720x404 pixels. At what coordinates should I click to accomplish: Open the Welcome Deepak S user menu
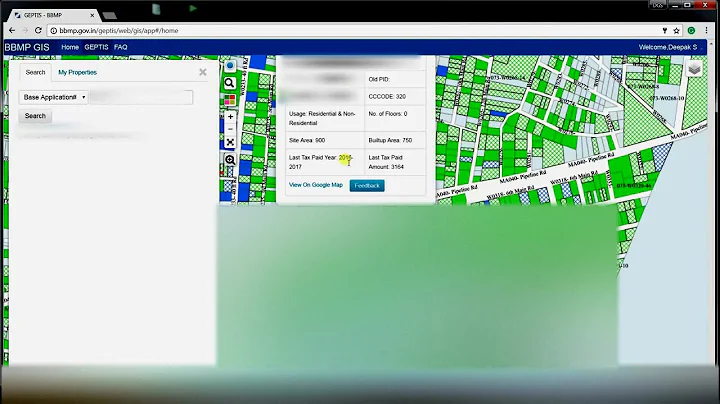tap(670, 47)
